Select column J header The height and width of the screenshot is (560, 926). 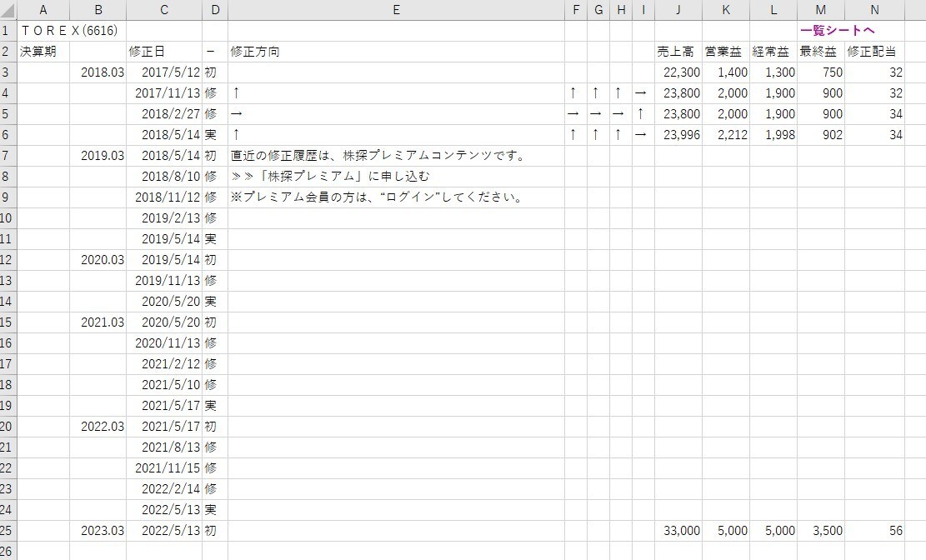click(x=678, y=10)
